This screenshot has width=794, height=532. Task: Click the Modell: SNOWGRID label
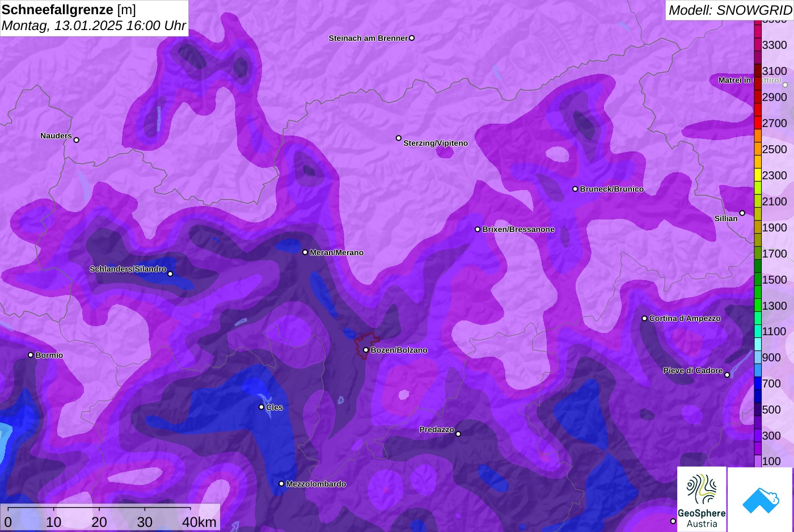pyautogui.click(x=730, y=10)
